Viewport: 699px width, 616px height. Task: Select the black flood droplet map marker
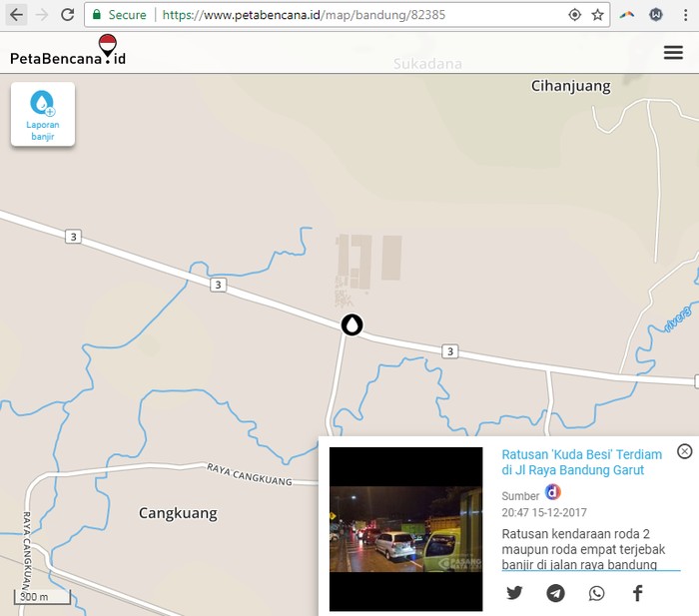[x=352, y=324]
